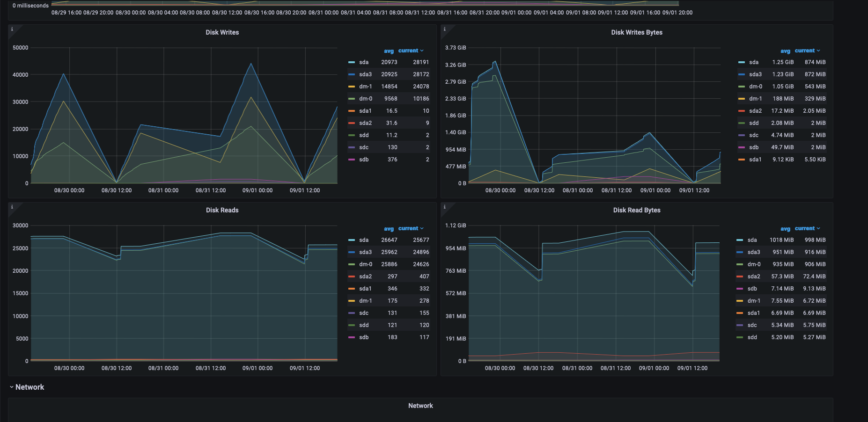
Task: Open info icon on Disk Read Bytes panel
Action: pyautogui.click(x=444, y=207)
